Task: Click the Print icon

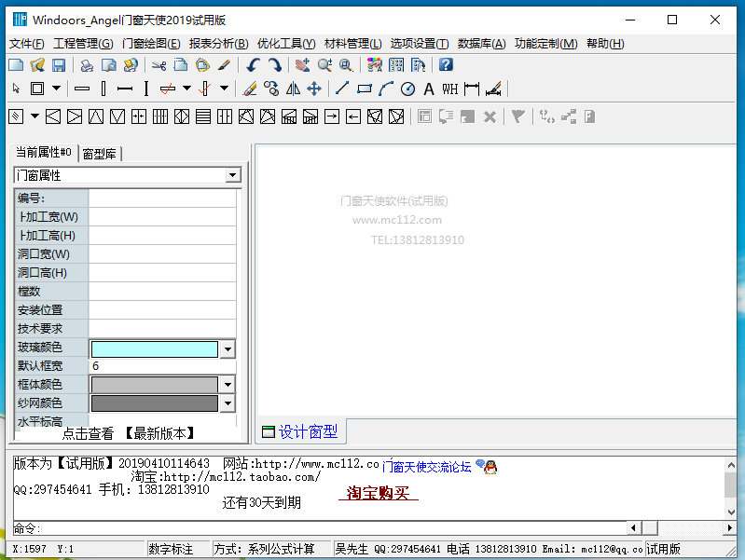Action: [x=87, y=64]
